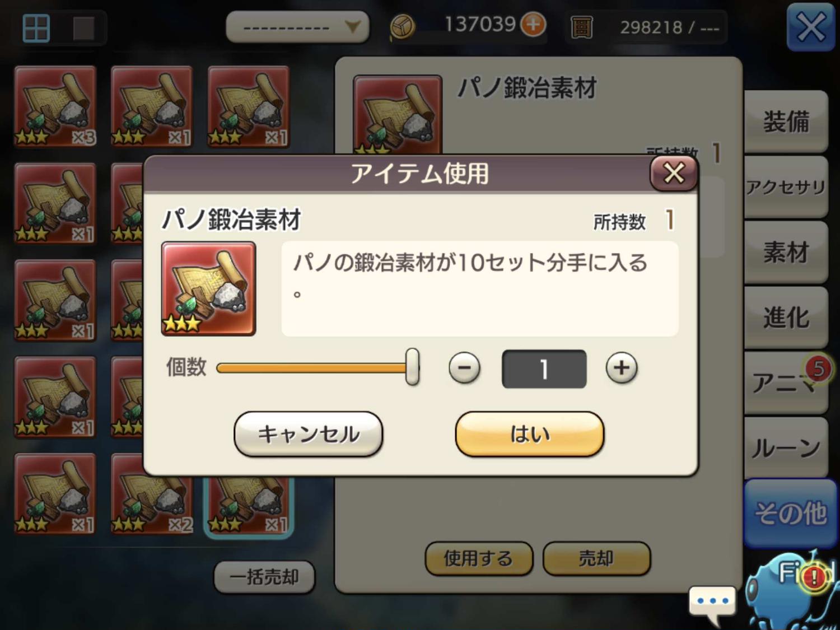Close the inventory with the blue X
This screenshot has height=630, width=840.
coord(810,27)
